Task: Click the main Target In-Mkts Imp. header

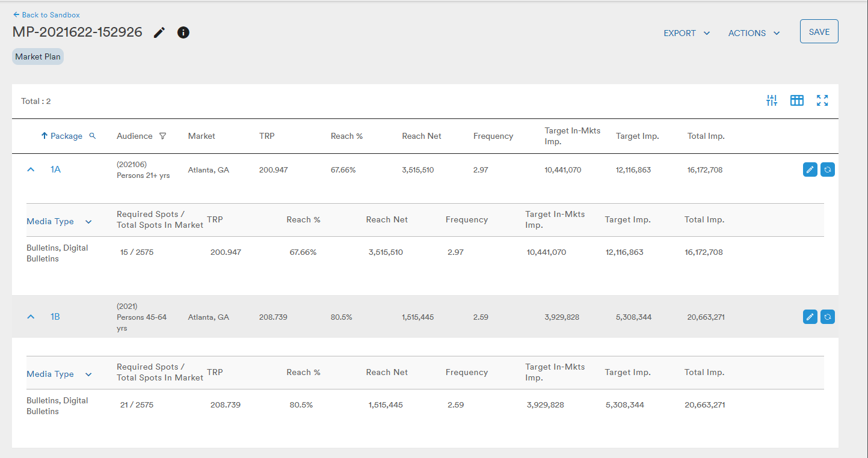Action: click(572, 136)
